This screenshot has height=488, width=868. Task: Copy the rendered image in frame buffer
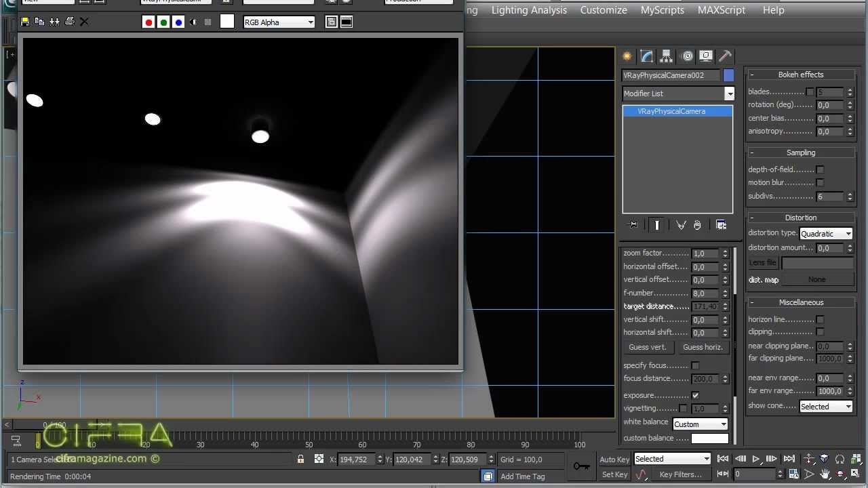click(39, 22)
